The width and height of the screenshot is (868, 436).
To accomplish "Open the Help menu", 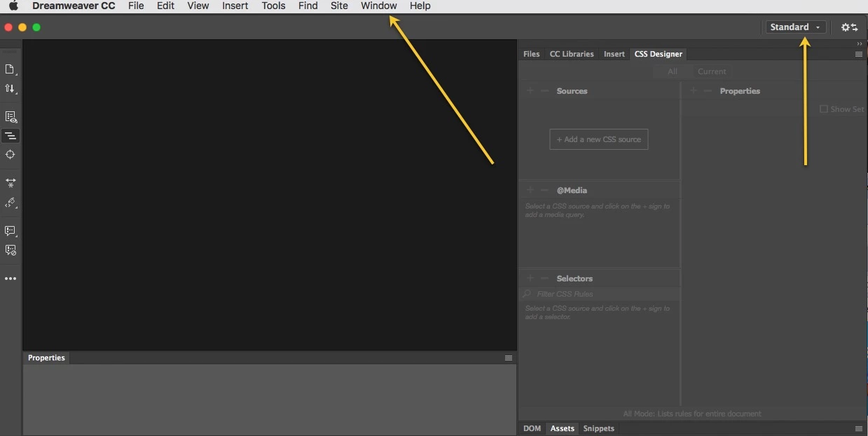I will pos(420,6).
